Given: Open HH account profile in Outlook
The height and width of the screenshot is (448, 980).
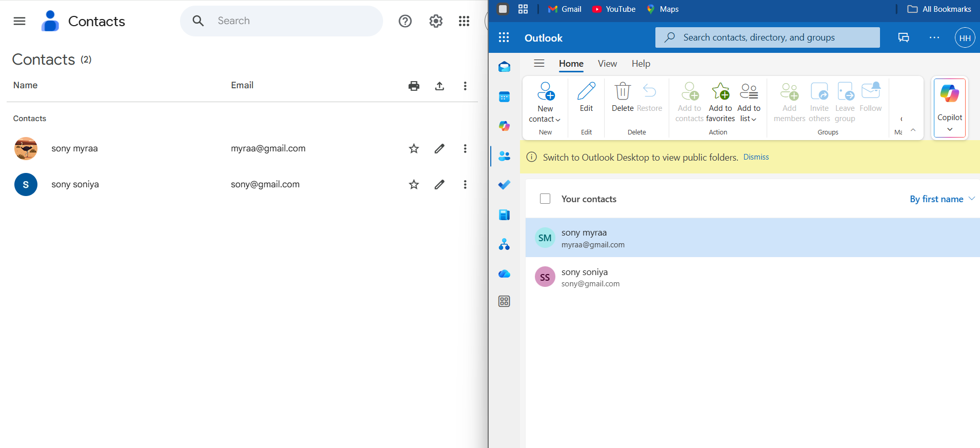Looking at the screenshot, I should point(965,37).
